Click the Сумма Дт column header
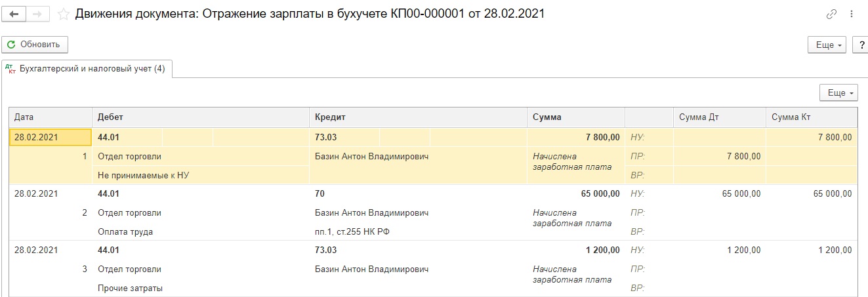Screen dimensions: 868x297 click(718, 117)
